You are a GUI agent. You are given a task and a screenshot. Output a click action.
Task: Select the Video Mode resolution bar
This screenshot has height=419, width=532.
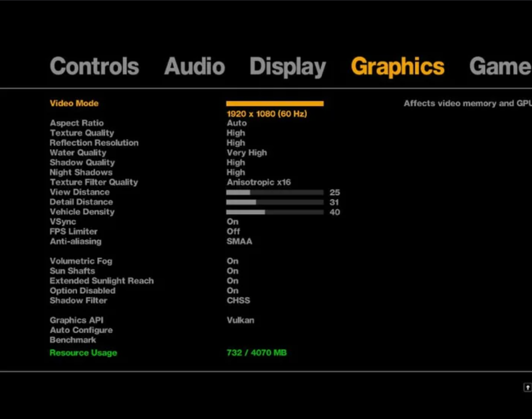pyautogui.click(x=275, y=103)
